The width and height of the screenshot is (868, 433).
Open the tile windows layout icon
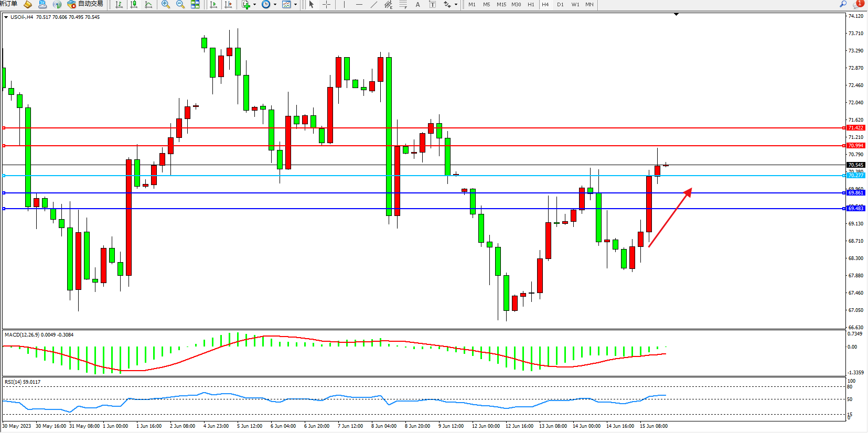click(x=195, y=4)
